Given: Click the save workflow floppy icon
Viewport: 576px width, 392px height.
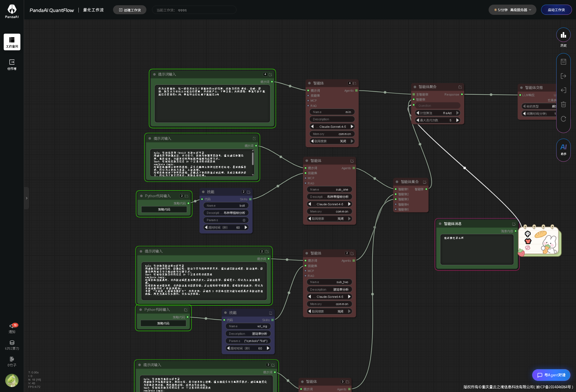Looking at the screenshot, I should (x=563, y=62).
